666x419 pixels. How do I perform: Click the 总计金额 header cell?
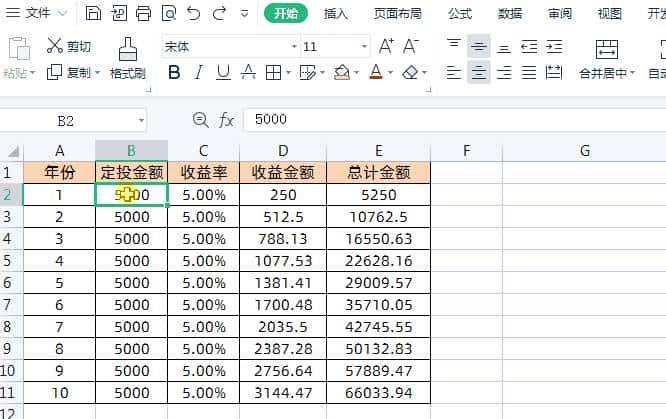point(378,172)
